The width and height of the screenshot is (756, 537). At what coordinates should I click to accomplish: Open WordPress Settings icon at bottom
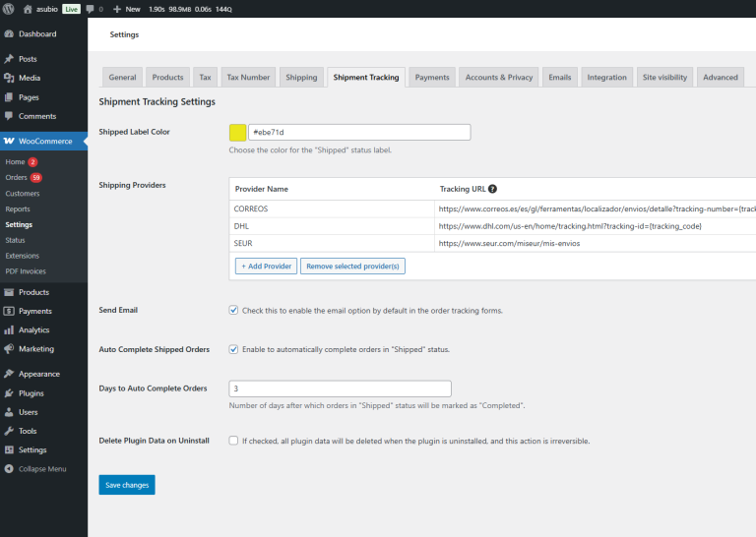(x=9, y=449)
